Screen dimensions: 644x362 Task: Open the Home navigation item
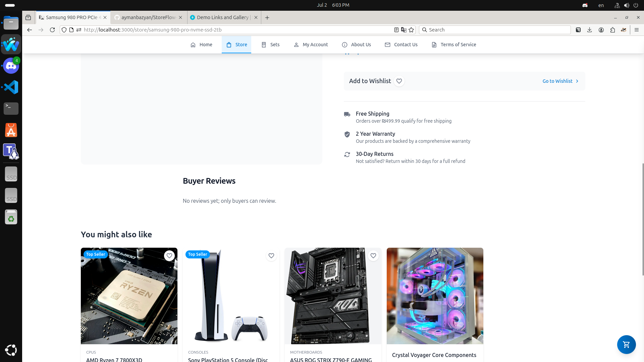[x=201, y=45]
